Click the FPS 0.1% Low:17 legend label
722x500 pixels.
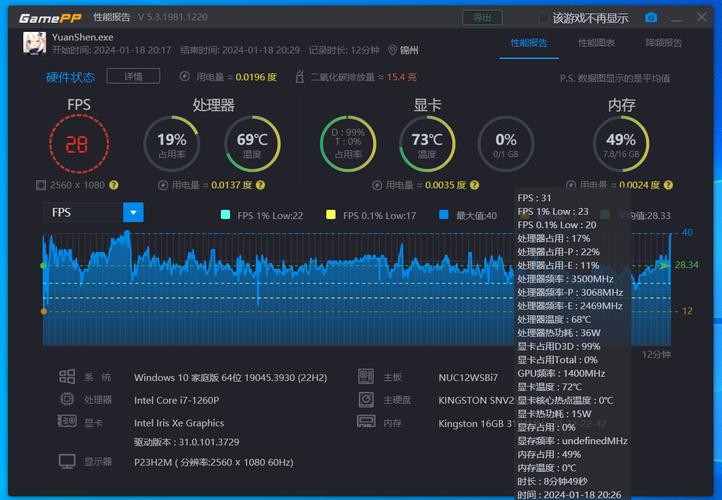379,215
